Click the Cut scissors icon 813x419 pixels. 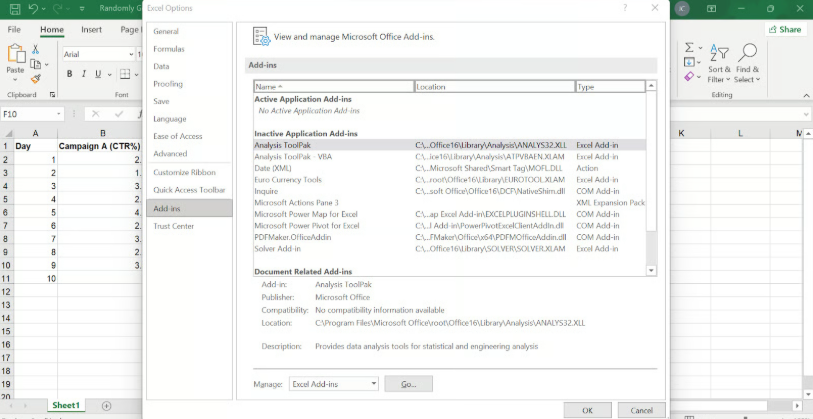[36, 48]
